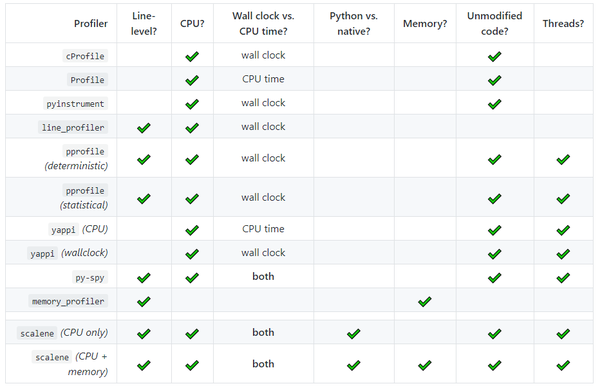Click pprofile (statistical) Line-level checkmark
600x386 pixels.
pyautogui.click(x=143, y=199)
